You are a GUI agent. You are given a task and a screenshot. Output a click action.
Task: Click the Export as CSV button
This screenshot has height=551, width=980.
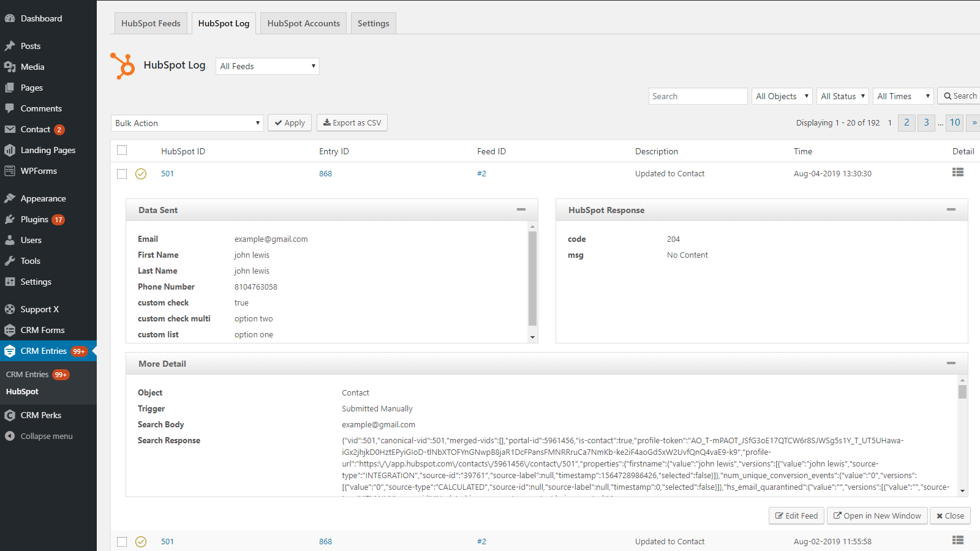coord(352,122)
